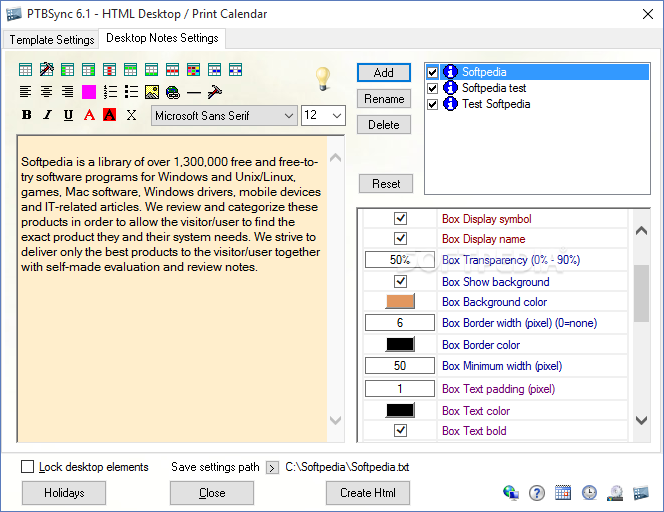664x512 pixels.
Task: Open help with the question mark icon
Action: pyautogui.click(x=537, y=493)
